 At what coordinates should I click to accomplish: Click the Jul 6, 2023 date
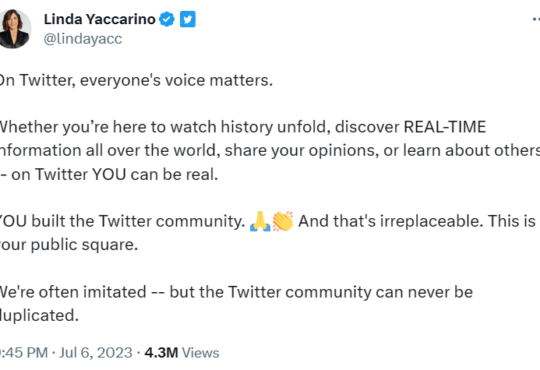pos(96,353)
